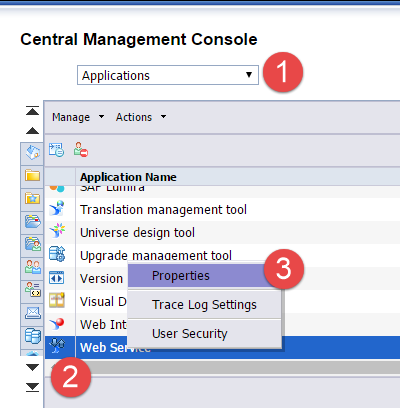Click the Web Service row icon
The image size is (400, 408).
[57, 346]
